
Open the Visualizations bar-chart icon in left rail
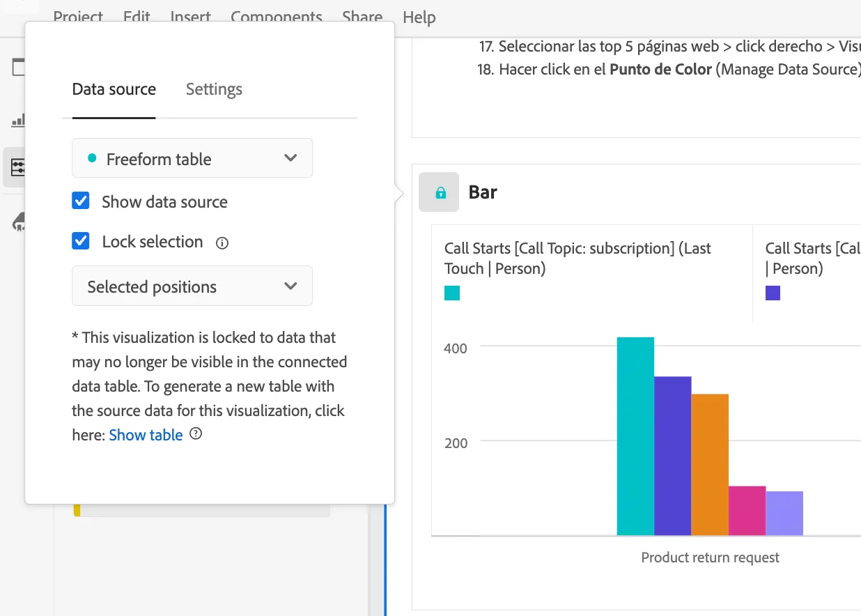click(18, 121)
